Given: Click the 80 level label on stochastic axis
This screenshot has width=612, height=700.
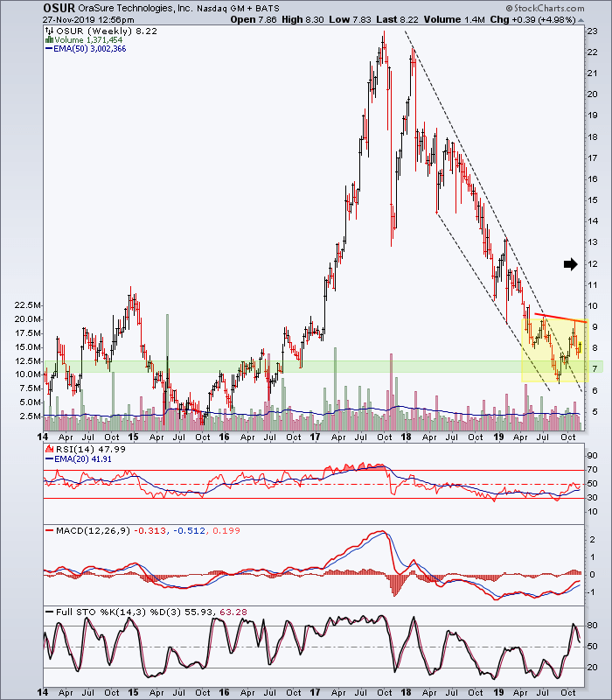Looking at the screenshot, I should (593, 626).
